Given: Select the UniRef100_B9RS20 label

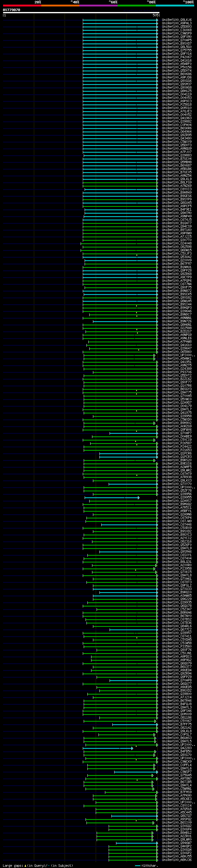Looking at the screenshot, I should pos(176,460).
